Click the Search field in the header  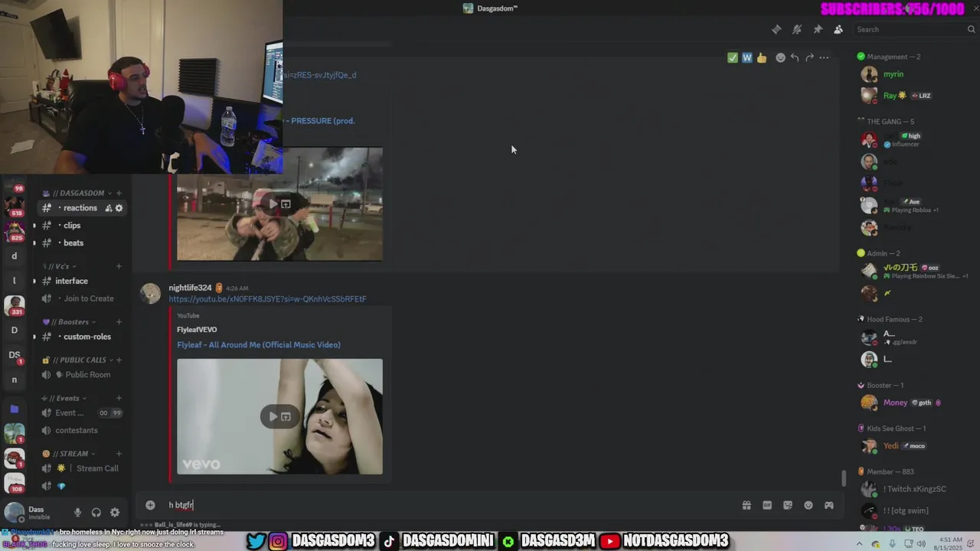[914, 29]
